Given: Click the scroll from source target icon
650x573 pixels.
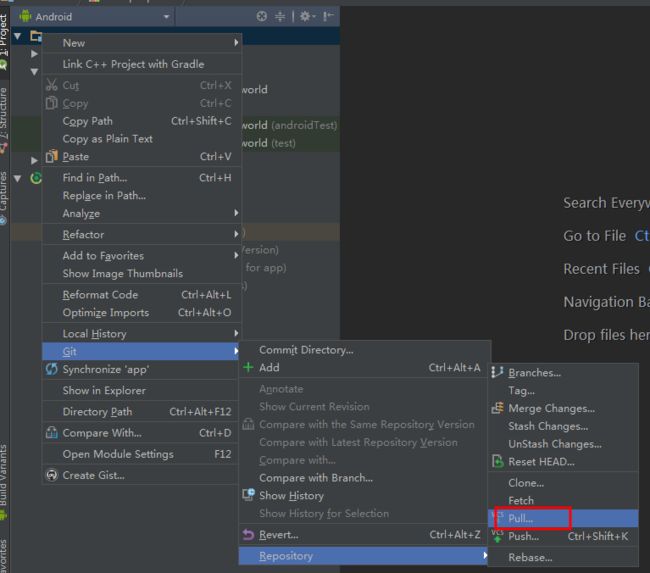Looking at the screenshot, I should click(262, 16).
